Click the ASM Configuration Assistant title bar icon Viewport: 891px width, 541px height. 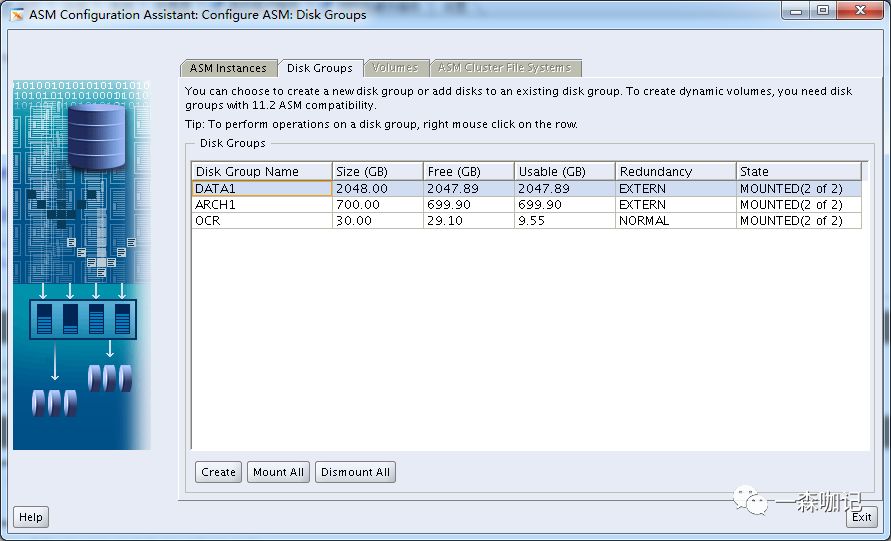pyautogui.click(x=16, y=14)
